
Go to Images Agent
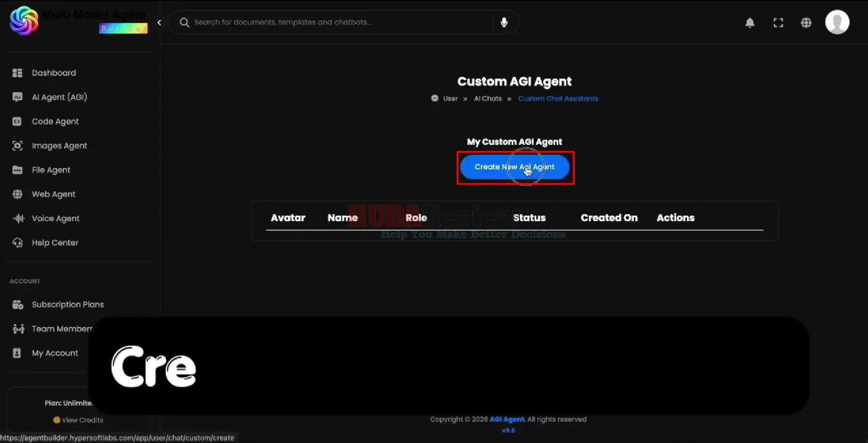(x=59, y=146)
